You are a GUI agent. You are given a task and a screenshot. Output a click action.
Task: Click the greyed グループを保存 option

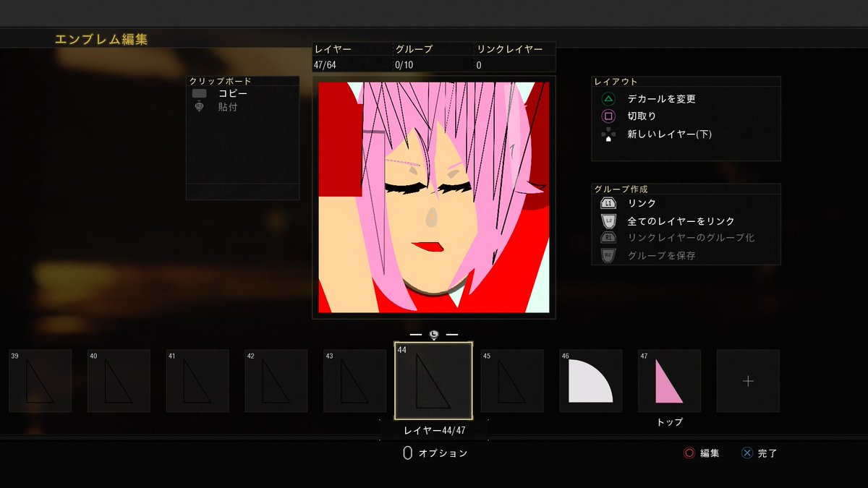pos(662,255)
